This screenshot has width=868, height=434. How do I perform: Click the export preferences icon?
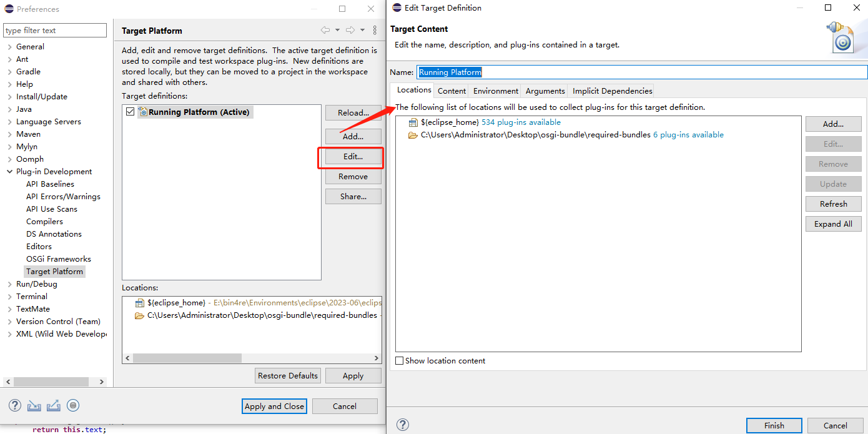coord(54,406)
